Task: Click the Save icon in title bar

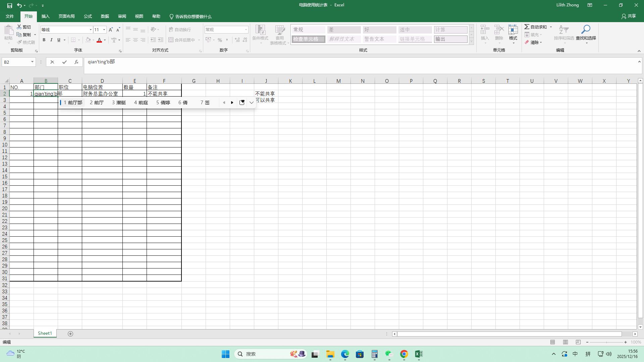Action: (9, 5)
